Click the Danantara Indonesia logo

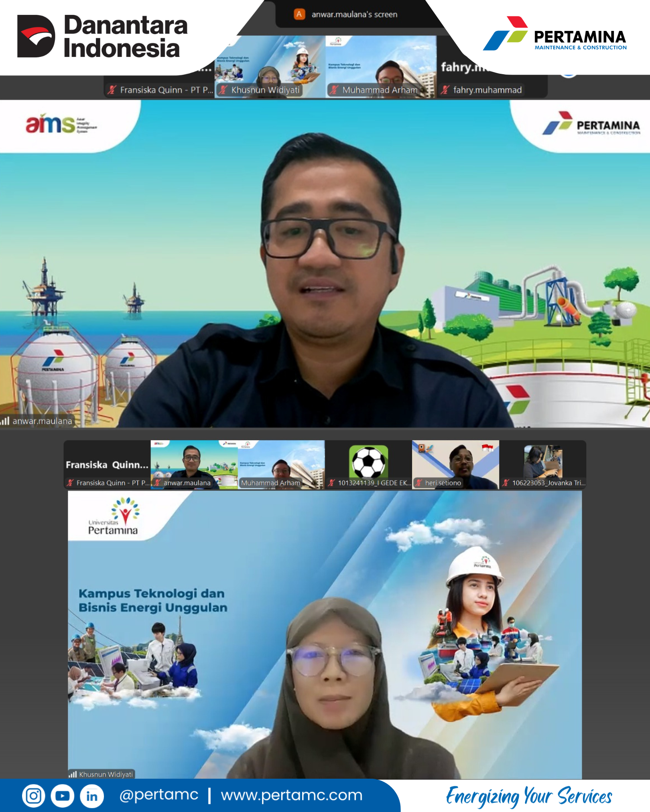tap(102, 36)
